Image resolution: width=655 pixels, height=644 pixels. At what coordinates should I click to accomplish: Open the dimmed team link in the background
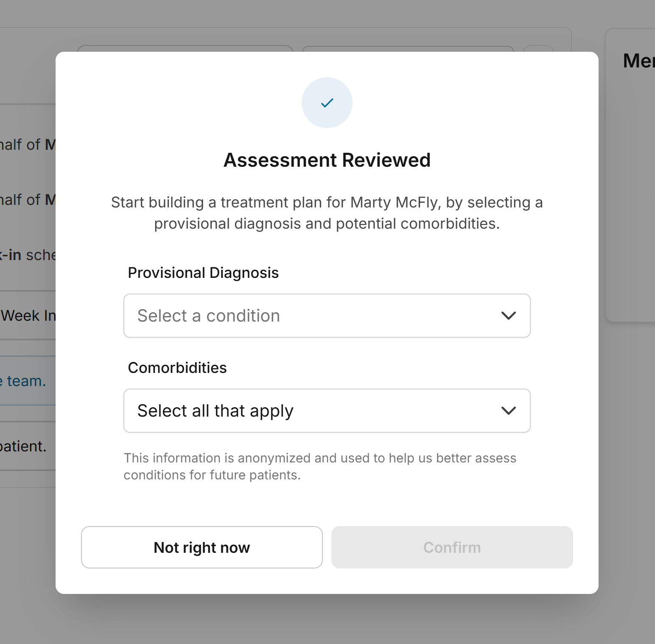(23, 381)
